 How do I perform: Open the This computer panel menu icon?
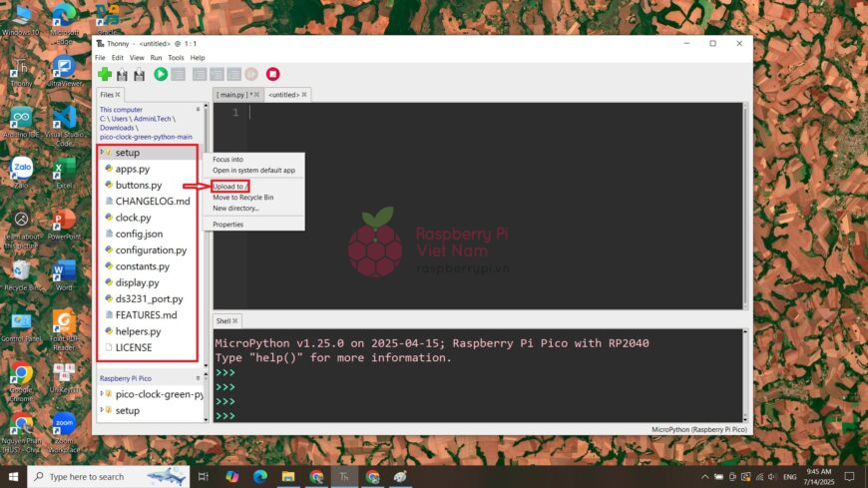pyautogui.click(x=198, y=109)
